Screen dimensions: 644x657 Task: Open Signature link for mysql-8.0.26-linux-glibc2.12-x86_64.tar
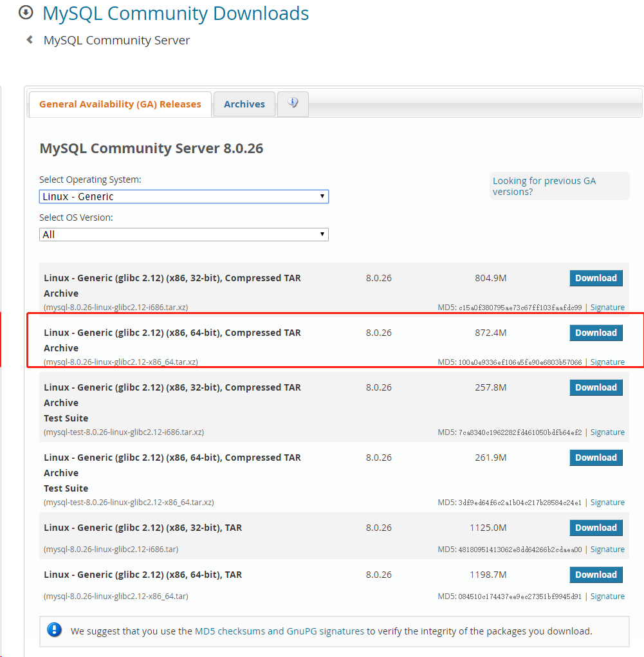tap(607, 596)
